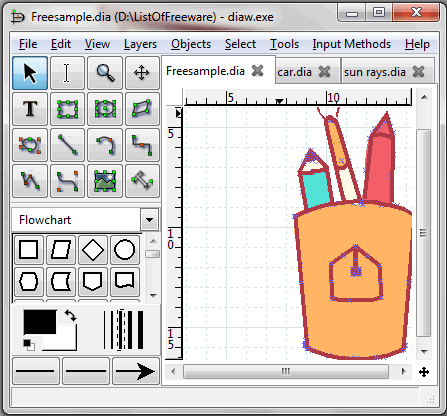Select the Text tool with T icon
The height and width of the screenshot is (416, 447).
coord(30,109)
